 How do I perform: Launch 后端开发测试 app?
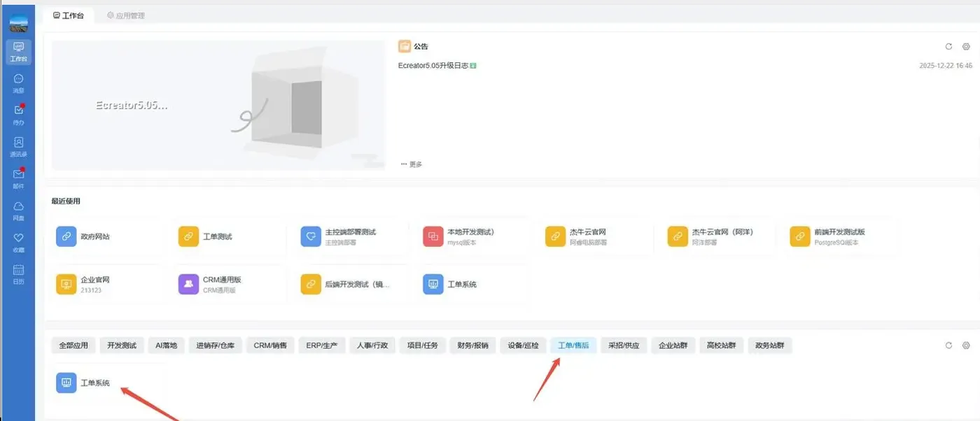pyautogui.click(x=352, y=284)
